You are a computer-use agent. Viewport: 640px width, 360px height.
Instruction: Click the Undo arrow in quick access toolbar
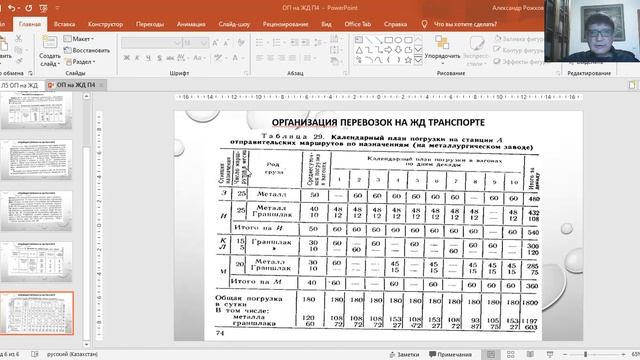[11, 8]
